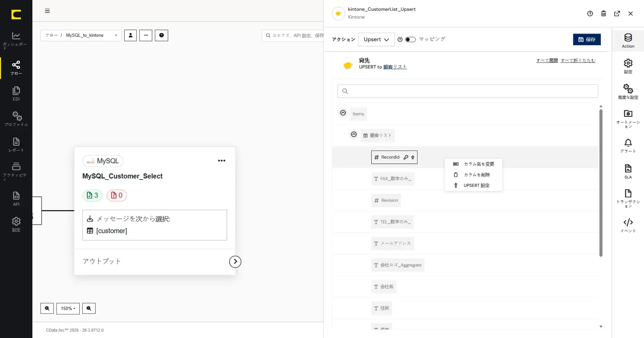
Task: Click the すべて展開 link
Action: click(x=547, y=61)
